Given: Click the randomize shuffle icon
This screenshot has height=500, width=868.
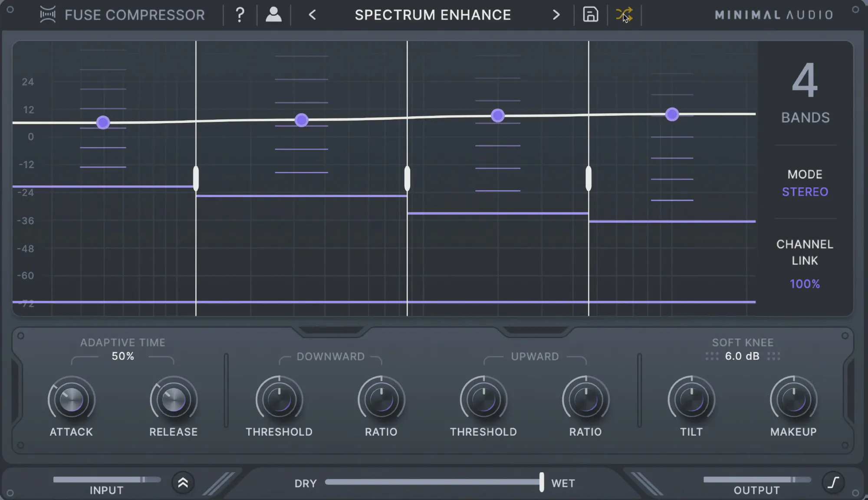Looking at the screenshot, I should coord(624,15).
